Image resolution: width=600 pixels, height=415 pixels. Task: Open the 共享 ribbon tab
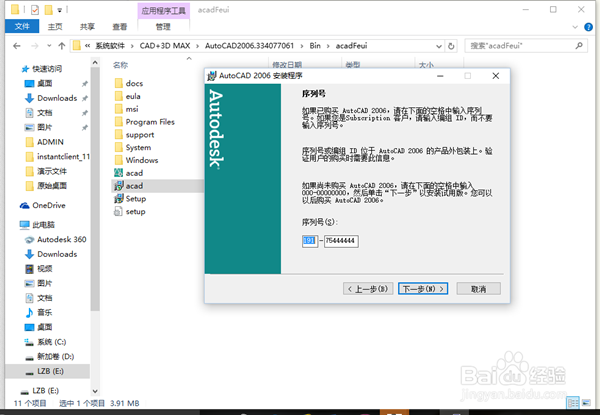point(87,26)
